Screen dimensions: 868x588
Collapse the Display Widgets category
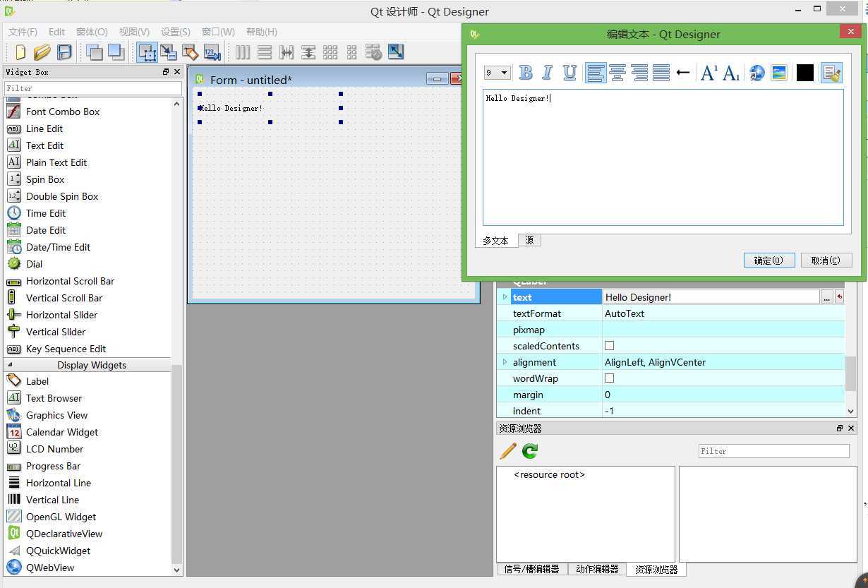coord(10,365)
